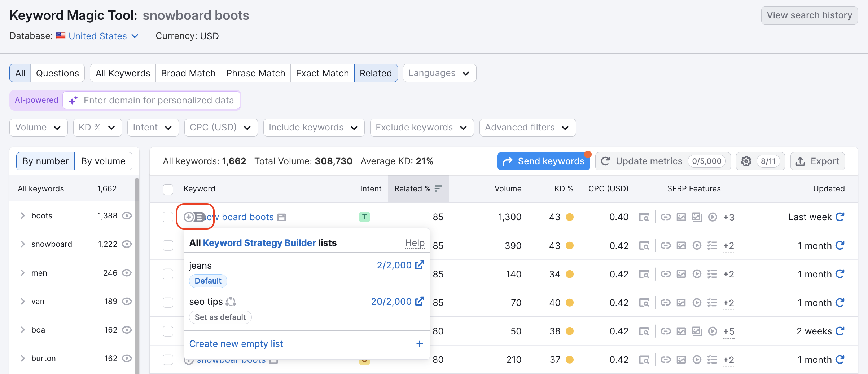Open the 'seo tips' list via its external link icon
868x374 pixels.
pos(419,302)
